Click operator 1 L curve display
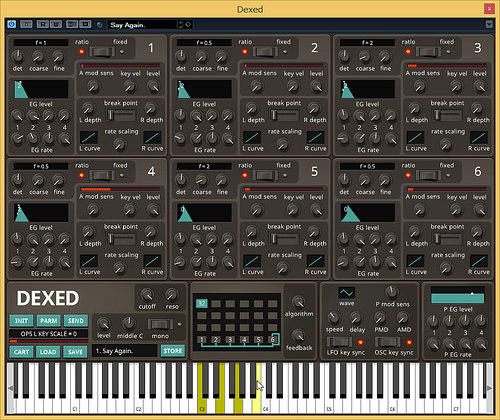This screenshot has height=420, width=500. [89, 137]
